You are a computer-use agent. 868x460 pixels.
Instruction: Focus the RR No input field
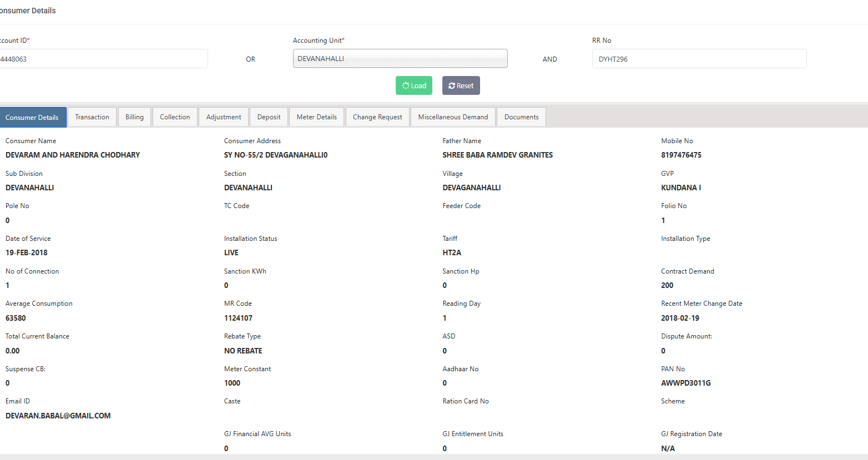pyautogui.click(x=699, y=59)
